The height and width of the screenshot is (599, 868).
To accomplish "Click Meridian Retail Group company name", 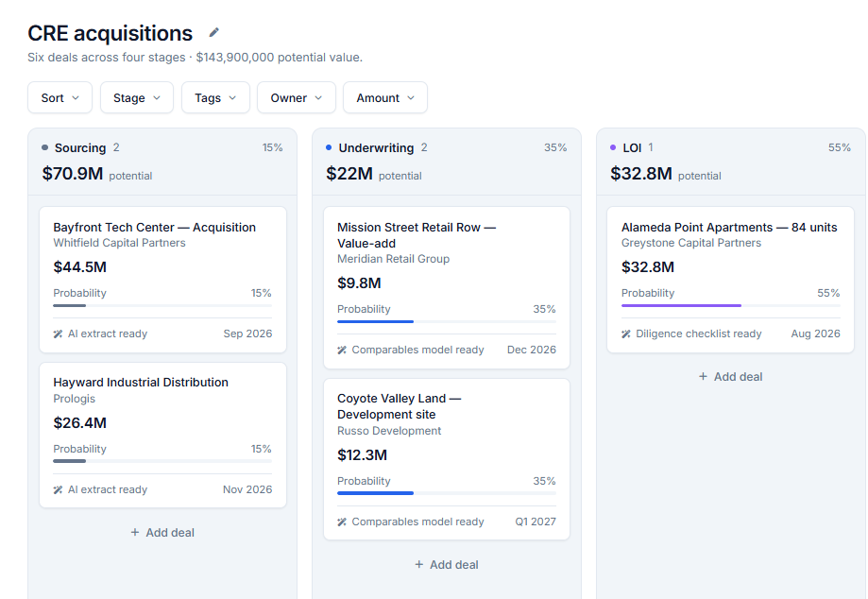I will (x=394, y=259).
